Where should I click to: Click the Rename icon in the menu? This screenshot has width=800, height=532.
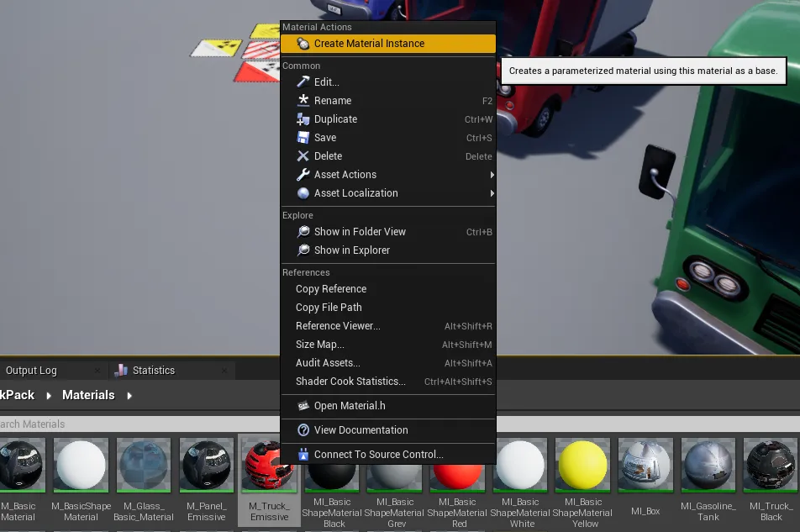pos(303,100)
